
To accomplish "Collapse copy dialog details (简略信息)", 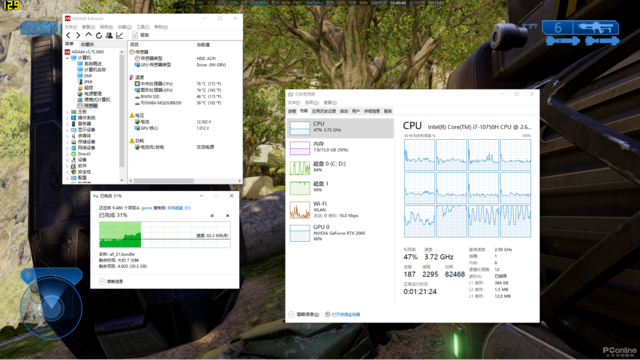I will (x=111, y=282).
